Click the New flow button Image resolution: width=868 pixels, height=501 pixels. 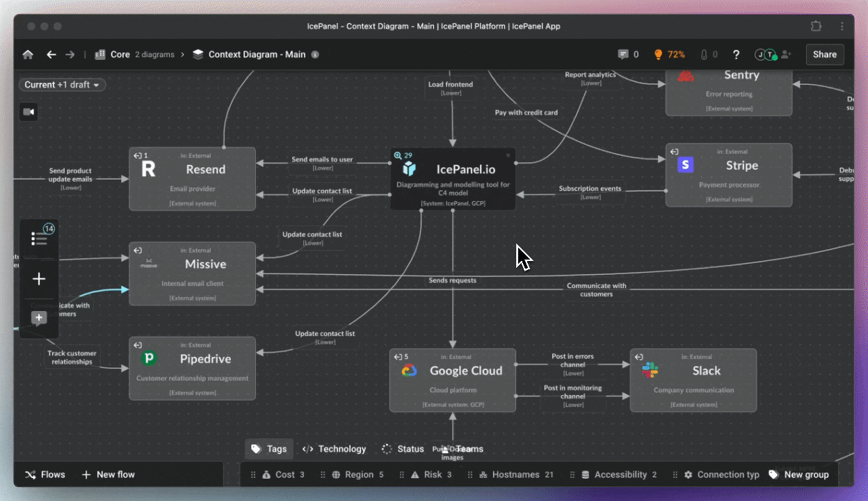point(108,475)
